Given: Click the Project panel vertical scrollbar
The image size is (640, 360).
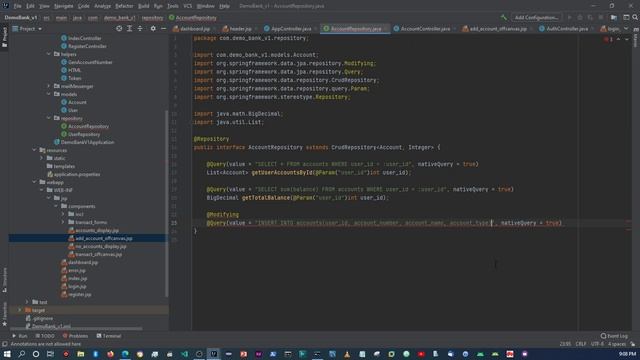Looking at the screenshot, I should [x=166, y=203].
